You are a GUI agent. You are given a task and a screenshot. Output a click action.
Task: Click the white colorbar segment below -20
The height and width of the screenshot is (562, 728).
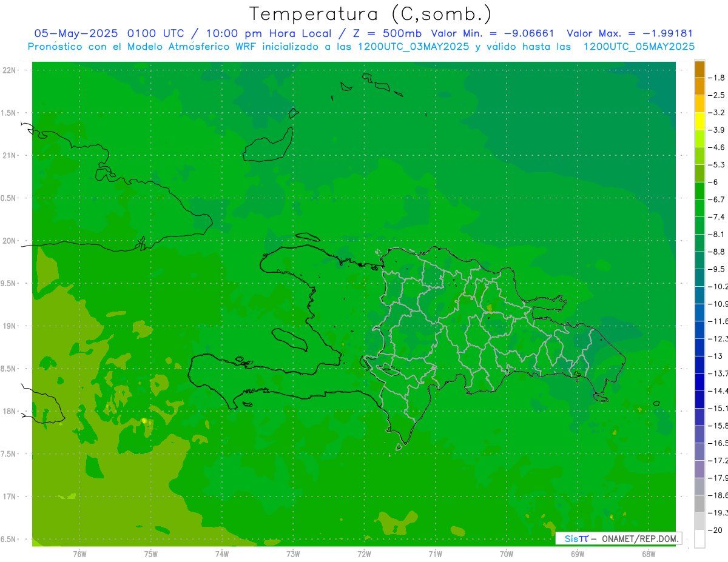pyautogui.click(x=699, y=539)
